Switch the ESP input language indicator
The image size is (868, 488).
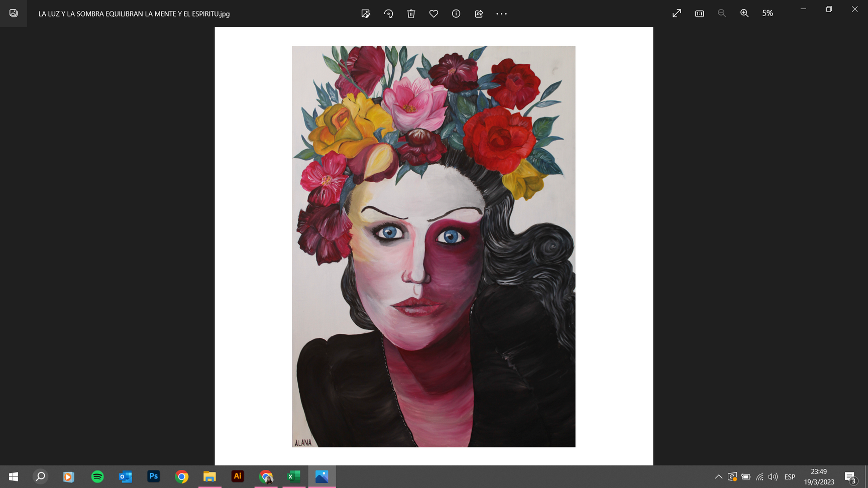pos(790,477)
